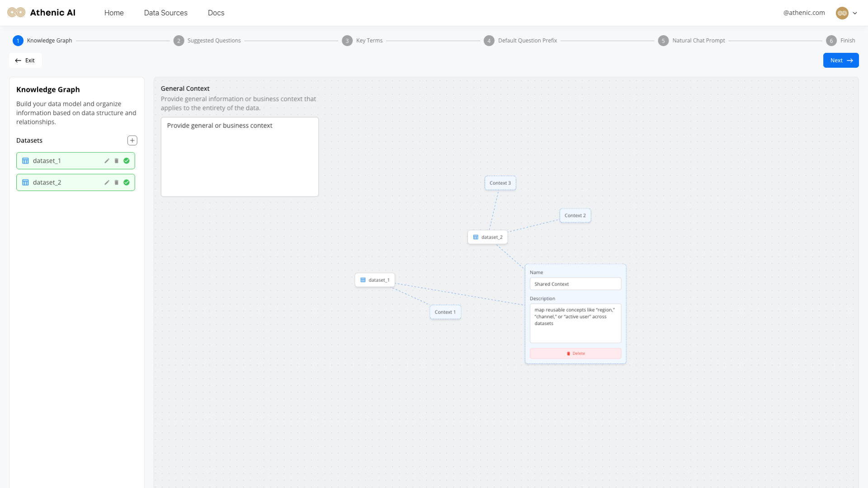Select the Context 3 graph node
Image resolution: width=868 pixels, height=488 pixels.
[x=500, y=183]
